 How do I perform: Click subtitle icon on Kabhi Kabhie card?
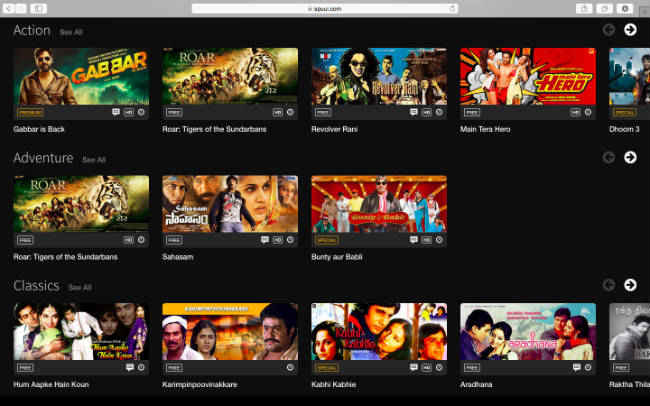point(414,367)
